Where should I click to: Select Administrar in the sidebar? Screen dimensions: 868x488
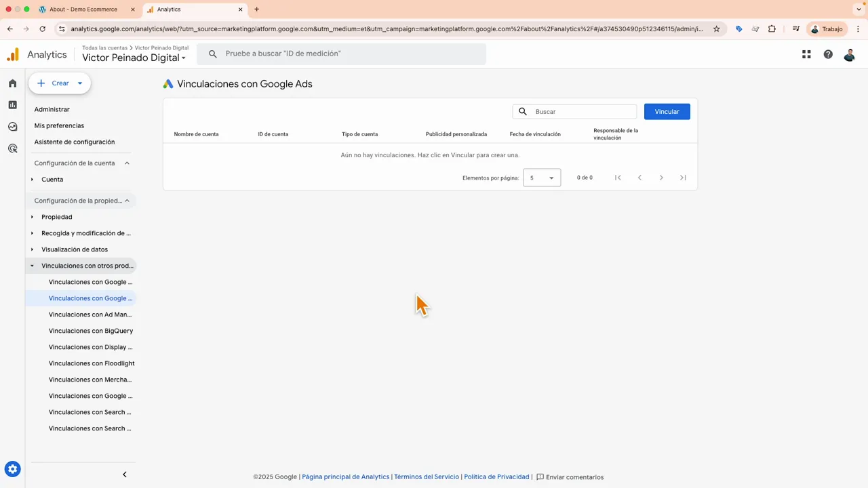[52, 109]
